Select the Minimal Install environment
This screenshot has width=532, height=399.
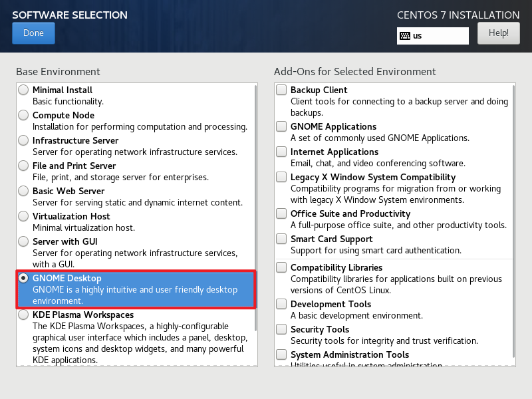click(x=23, y=90)
